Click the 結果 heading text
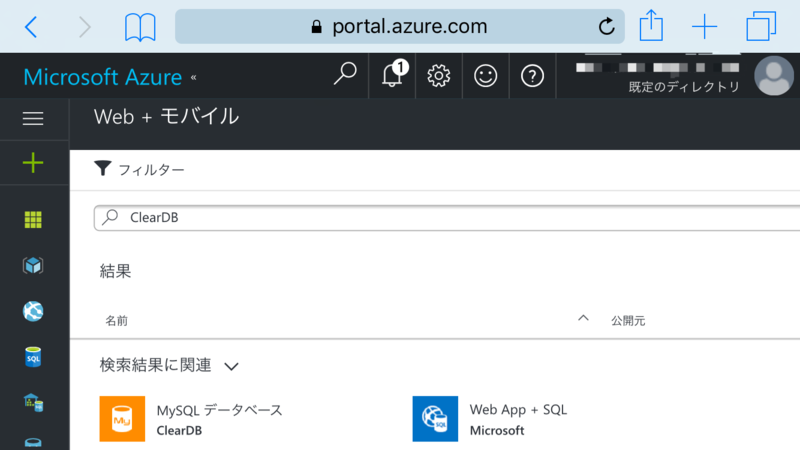This screenshot has width=800, height=450. (115, 271)
